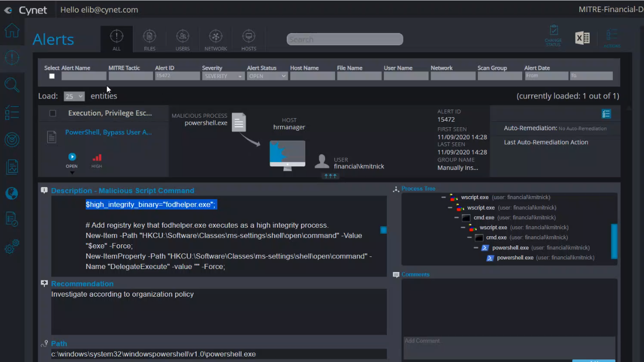Click the Process Tree heading link
This screenshot has height=362, width=644.
[419, 189]
